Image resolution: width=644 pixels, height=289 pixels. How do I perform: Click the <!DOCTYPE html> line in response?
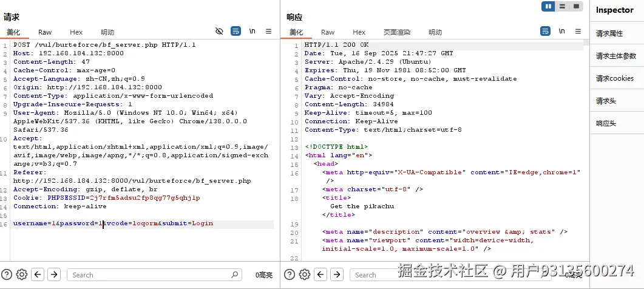pos(336,147)
